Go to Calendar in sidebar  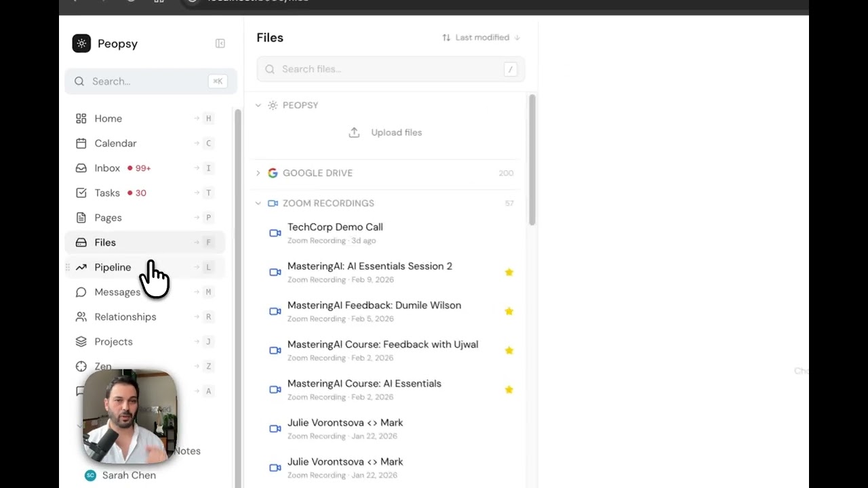click(145, 143)
